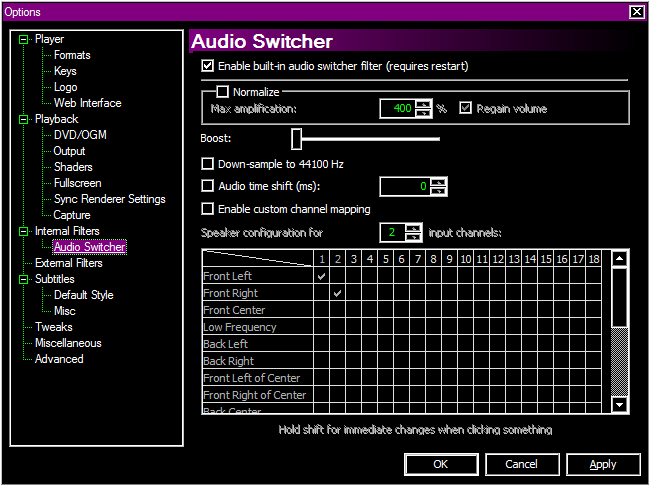This screenshot has width=650, height=486.
Task: Collapse the Subtitles tree node
Action: point(24,279)
